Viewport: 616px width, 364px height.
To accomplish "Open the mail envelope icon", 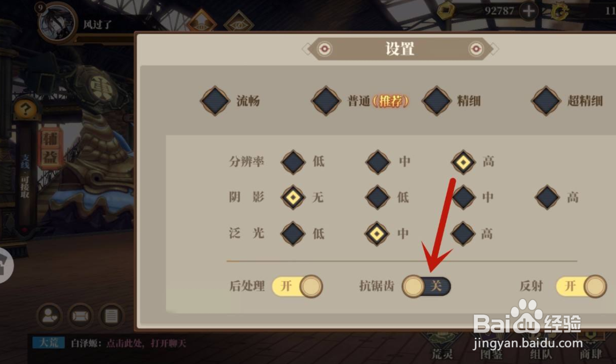I will [x=80, y=316].
